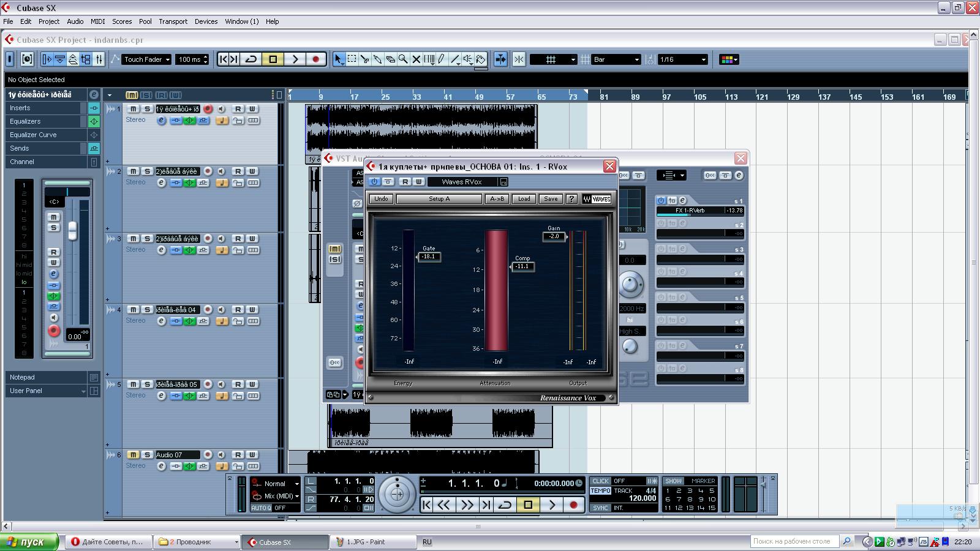The width and height of the screenshot is (980, 551).
Task: Toggle monitor speaker on track 4
Action: pyautogui.click(x=221, y=310)
